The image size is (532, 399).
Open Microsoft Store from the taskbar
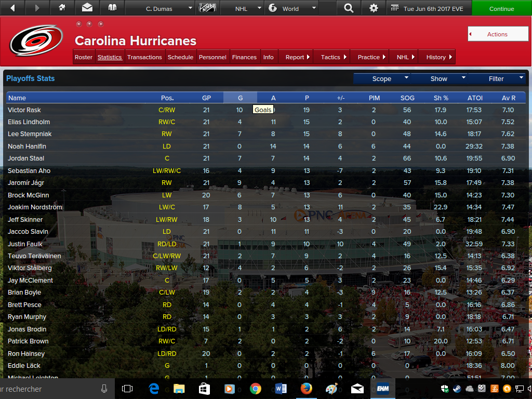[x=204, y=389]
